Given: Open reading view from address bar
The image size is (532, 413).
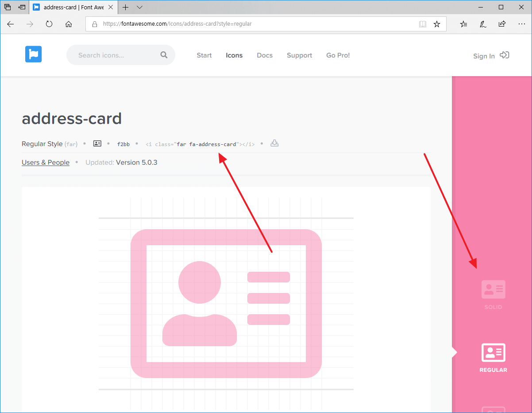Looking at the screenshot, I should click(x=423, y=24).
